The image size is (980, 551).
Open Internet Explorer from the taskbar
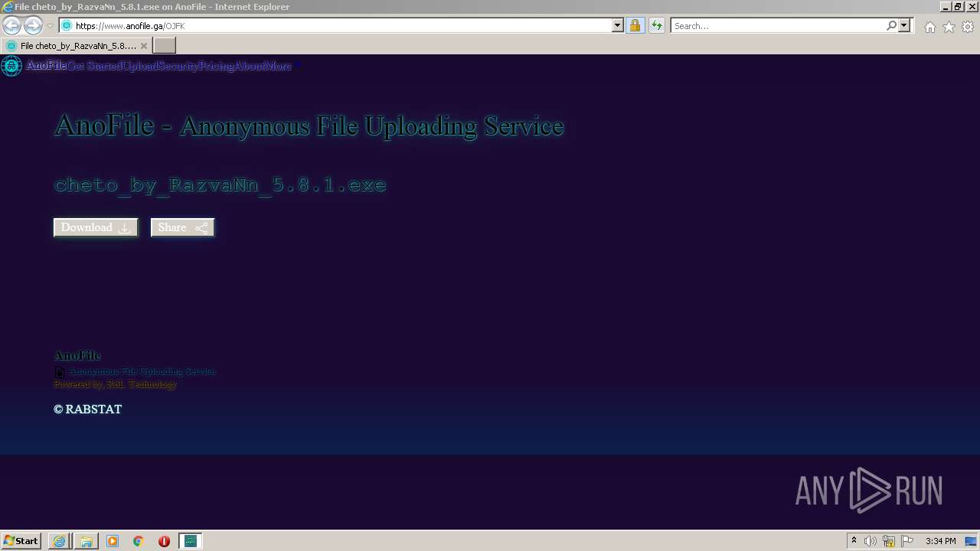60,541
